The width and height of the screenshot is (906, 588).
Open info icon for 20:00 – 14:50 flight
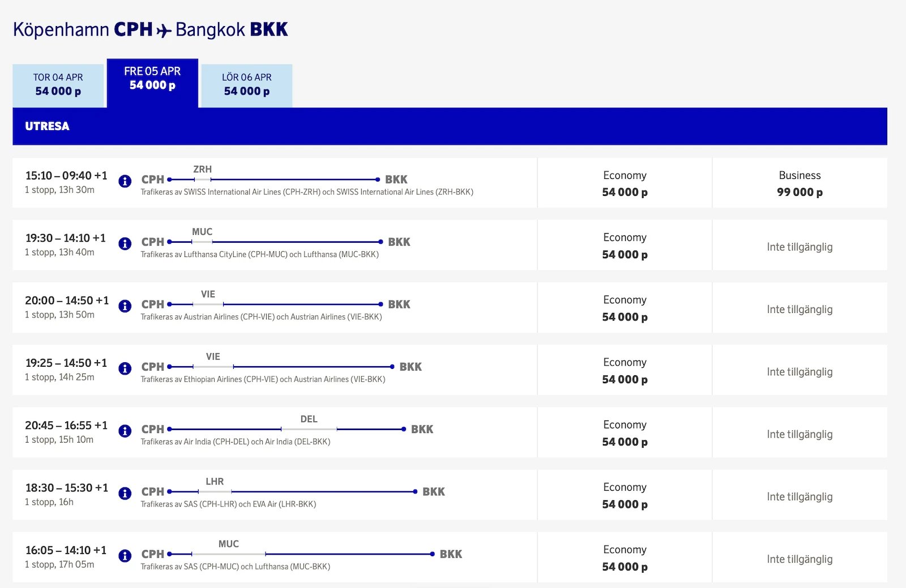[125, 306]
